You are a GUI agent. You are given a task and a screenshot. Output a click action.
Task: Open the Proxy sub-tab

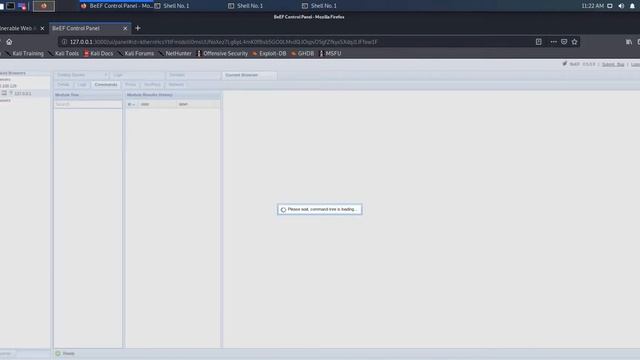point(131,84)
